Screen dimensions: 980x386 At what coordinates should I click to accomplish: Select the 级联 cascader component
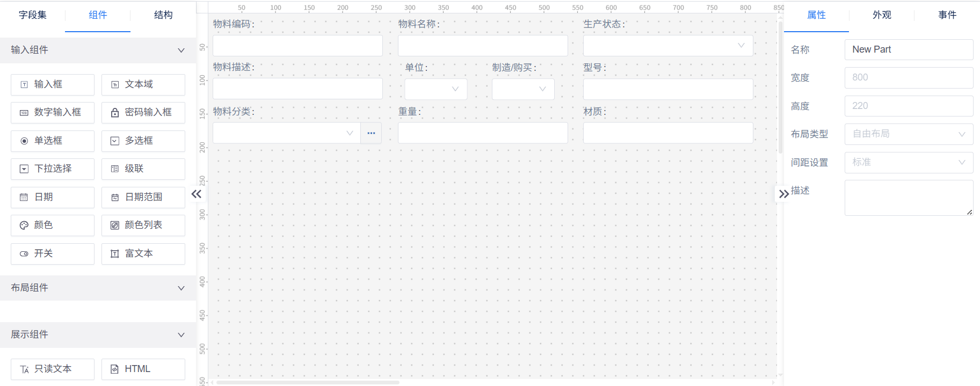(143, 169)
